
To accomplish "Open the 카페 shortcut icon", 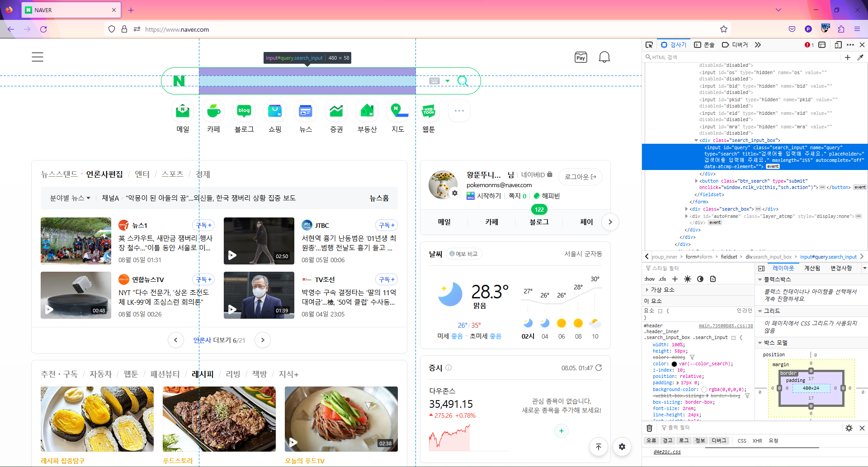I will tap(213, 111).
